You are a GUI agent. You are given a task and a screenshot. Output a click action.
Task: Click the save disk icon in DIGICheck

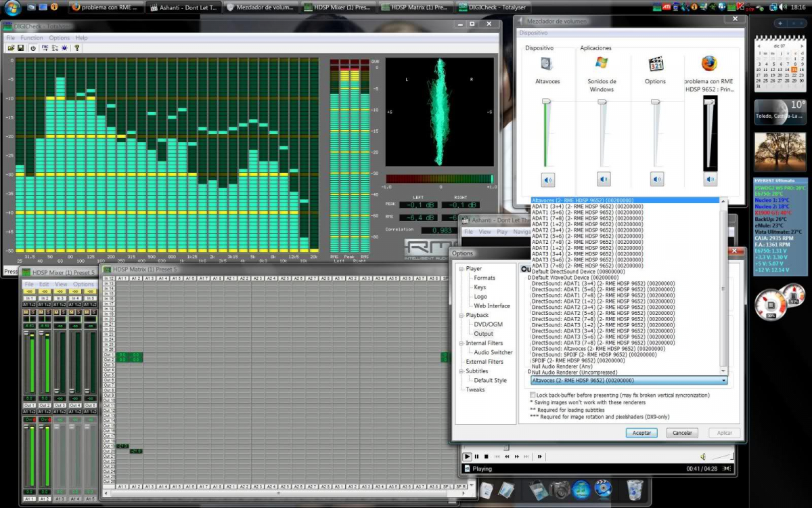click(20, 48)
